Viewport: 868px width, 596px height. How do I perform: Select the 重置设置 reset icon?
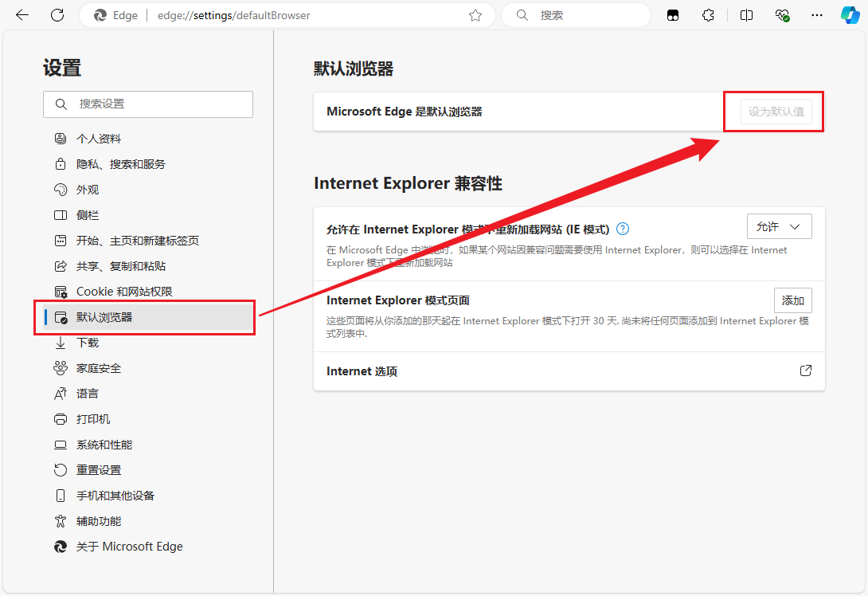point(61,470)
